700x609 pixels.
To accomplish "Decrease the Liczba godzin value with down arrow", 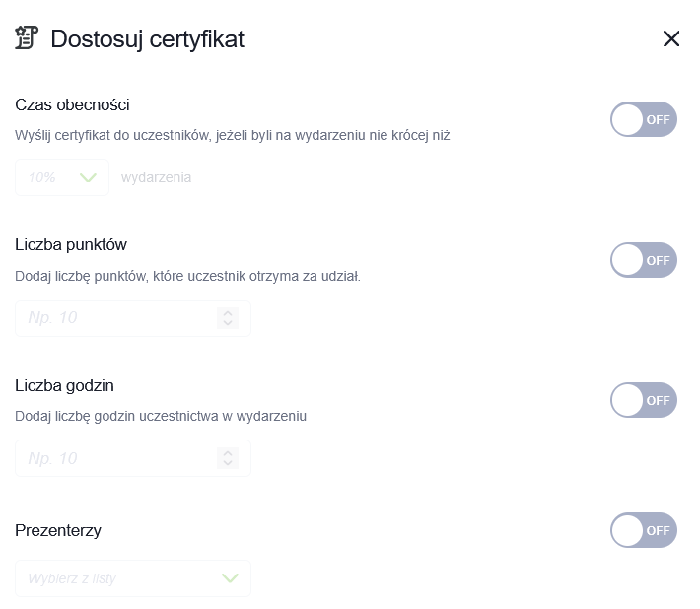I will coord(228,462).
